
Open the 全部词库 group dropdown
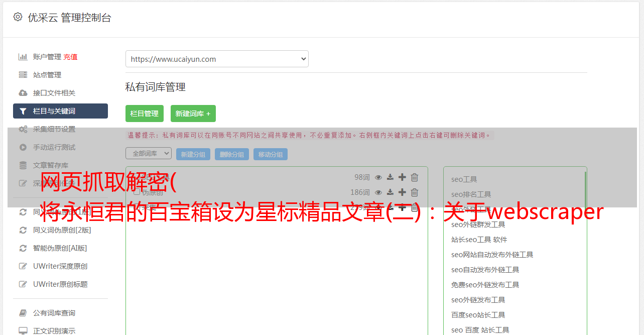[x=149, y=153]
